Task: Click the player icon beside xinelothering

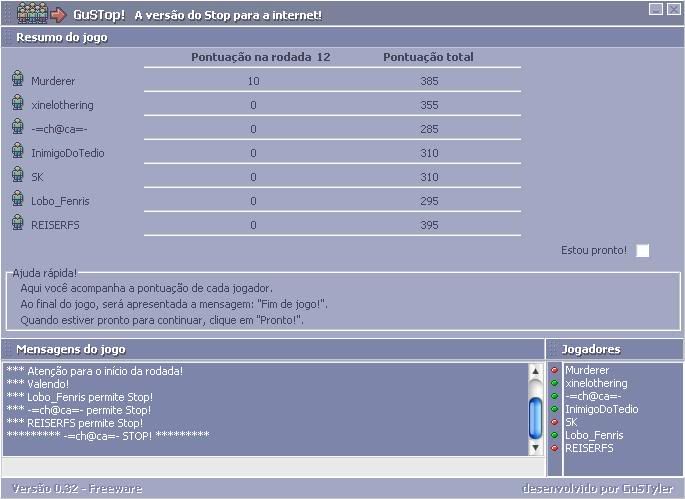Action: [17, 102]
